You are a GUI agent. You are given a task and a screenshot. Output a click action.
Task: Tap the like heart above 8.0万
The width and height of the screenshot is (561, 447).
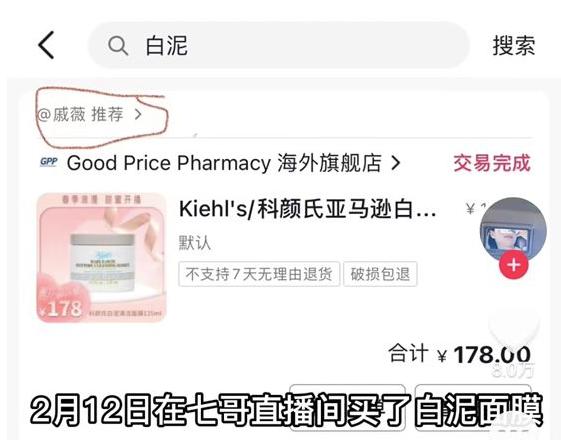514,327
